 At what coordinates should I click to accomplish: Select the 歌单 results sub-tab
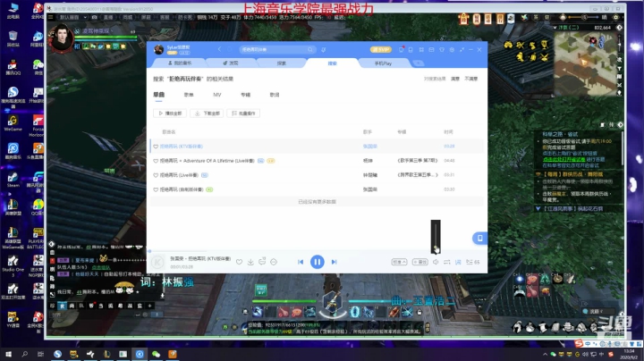point(189,95)
